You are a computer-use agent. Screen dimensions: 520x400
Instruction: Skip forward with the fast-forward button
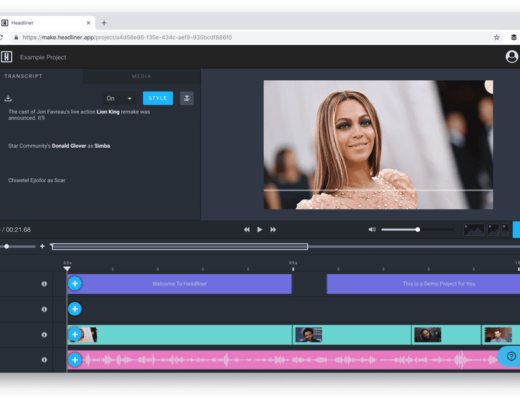(273, 229)
